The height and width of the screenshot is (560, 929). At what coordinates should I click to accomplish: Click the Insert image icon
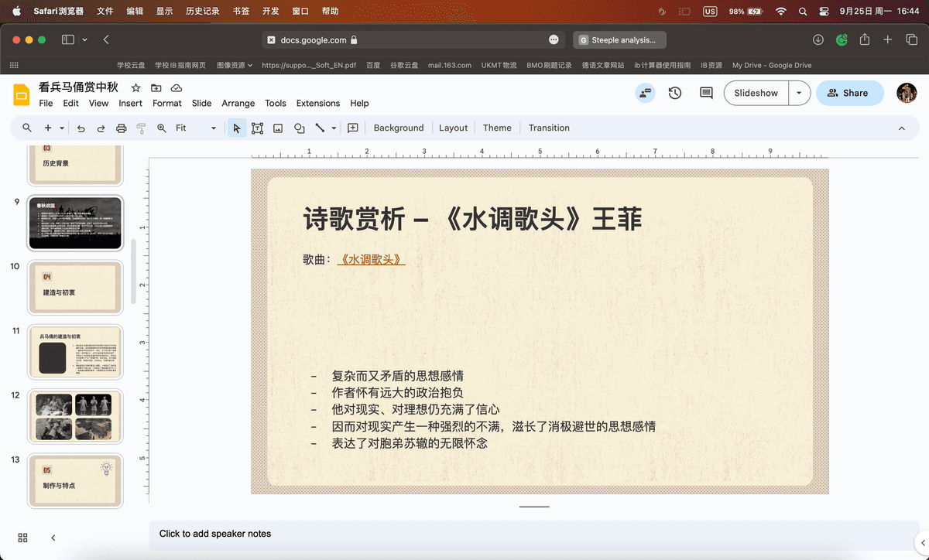[x=278, y=128]
